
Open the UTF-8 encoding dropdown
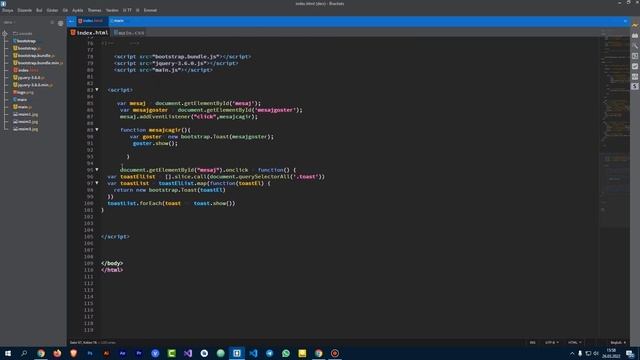pos(551,342)
